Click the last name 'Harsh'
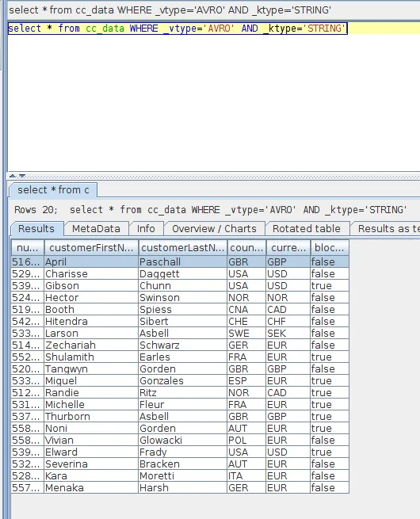Screen dimensions: 420x519 point(183,488)
